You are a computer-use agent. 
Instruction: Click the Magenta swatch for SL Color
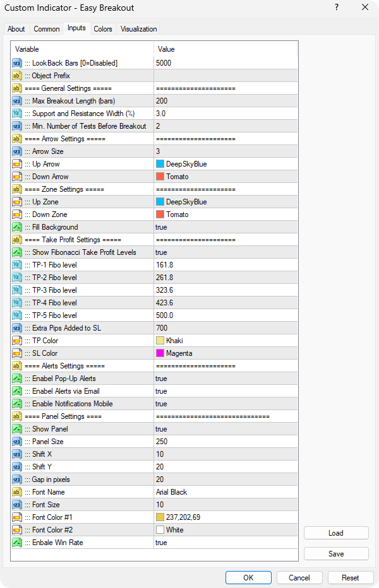coord(160,353)
